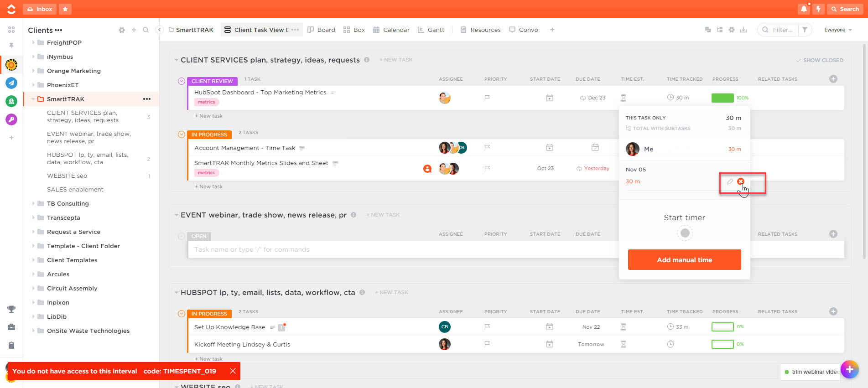Expand the Orange Marketing folder
The width and height of the screenshot is (868, 388).
click(33, 71)
